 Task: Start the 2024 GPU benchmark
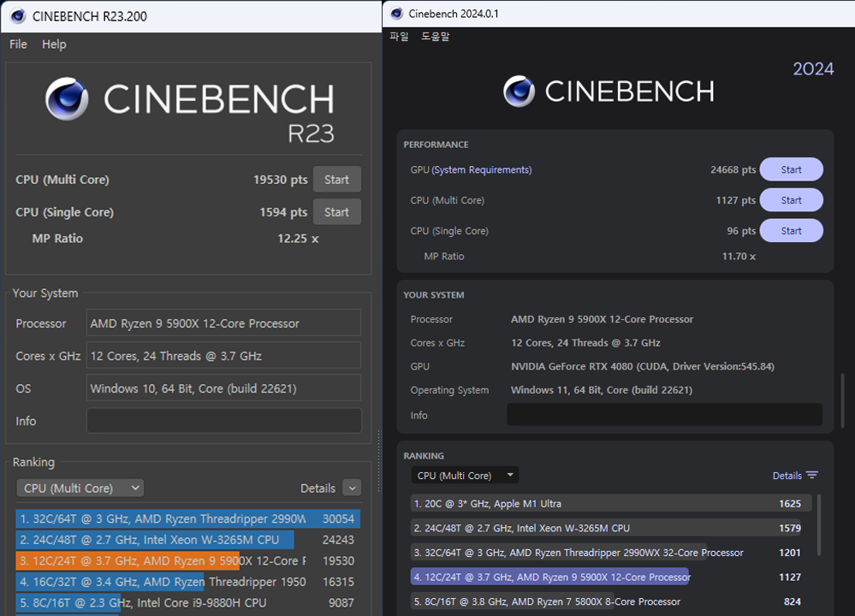[791, 169]
